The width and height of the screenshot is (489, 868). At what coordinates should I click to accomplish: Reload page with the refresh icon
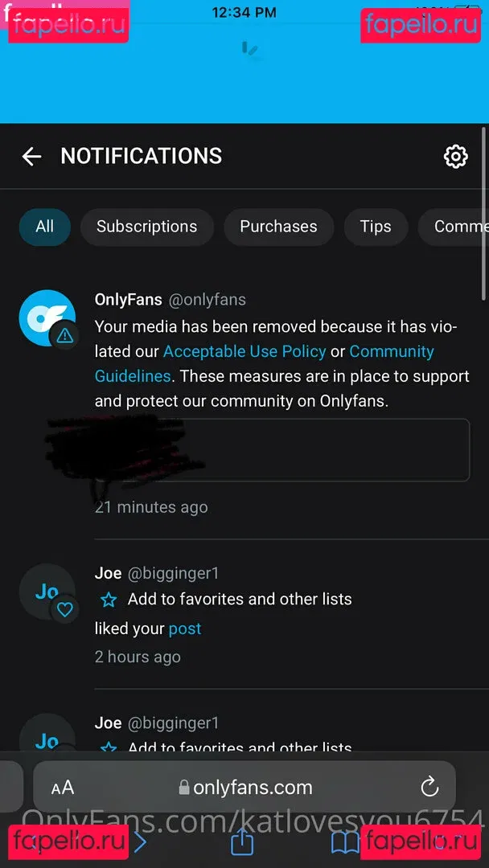(x=429, y=787)
